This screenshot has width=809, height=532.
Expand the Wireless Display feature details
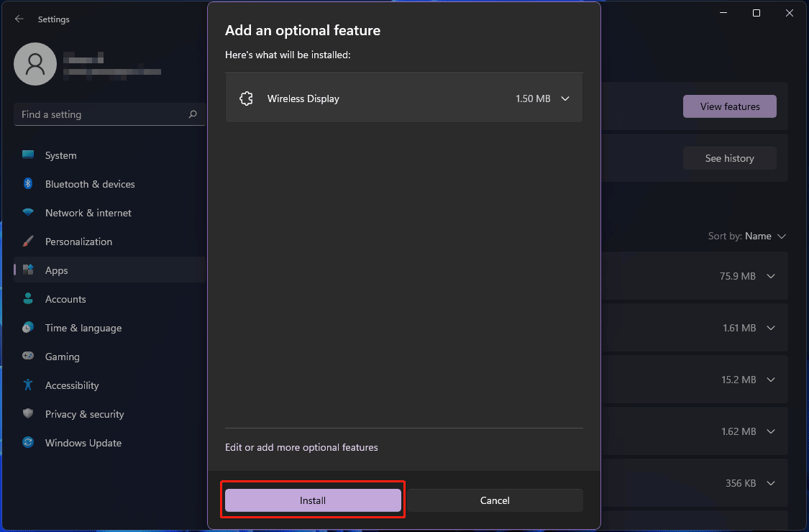(x=565, y=98)
